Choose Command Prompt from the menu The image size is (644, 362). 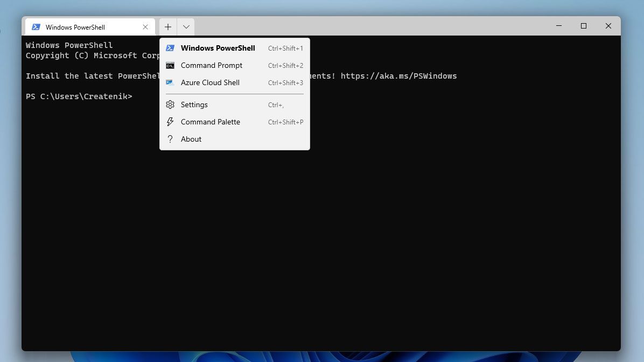(x=235, y=65)
